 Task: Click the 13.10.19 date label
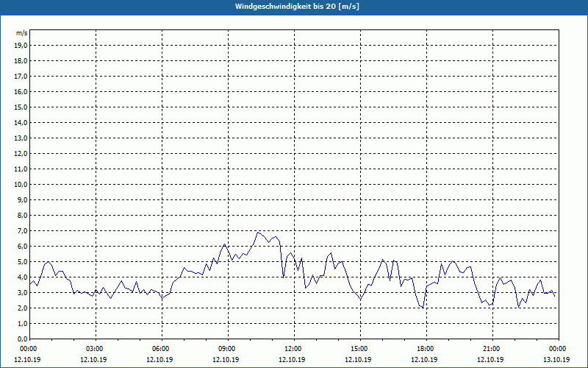click(556, 359)
